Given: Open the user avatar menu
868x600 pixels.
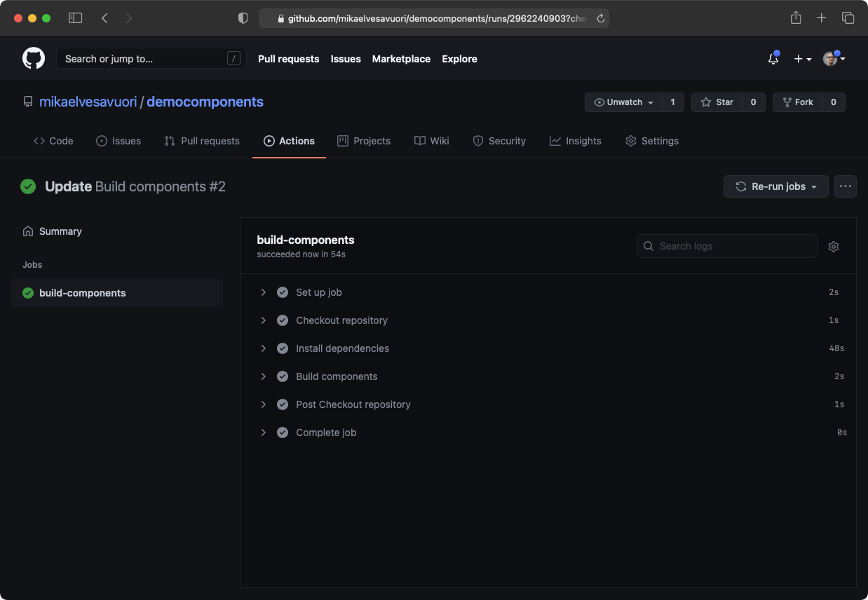Looking at the screenshot, I should click(x=834, y=59).
